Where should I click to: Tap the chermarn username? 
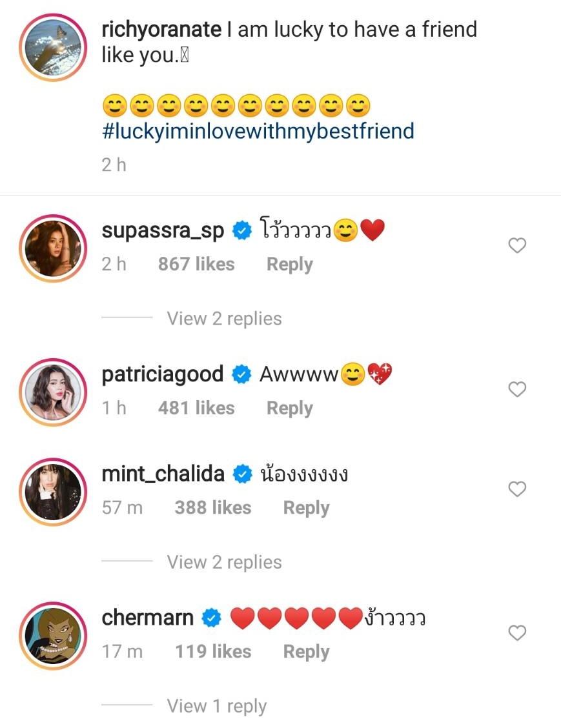(147, 618)
